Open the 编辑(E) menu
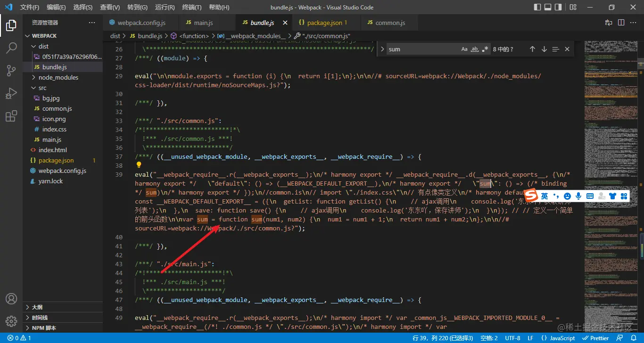The image size is (644, 343). [57, 7]
